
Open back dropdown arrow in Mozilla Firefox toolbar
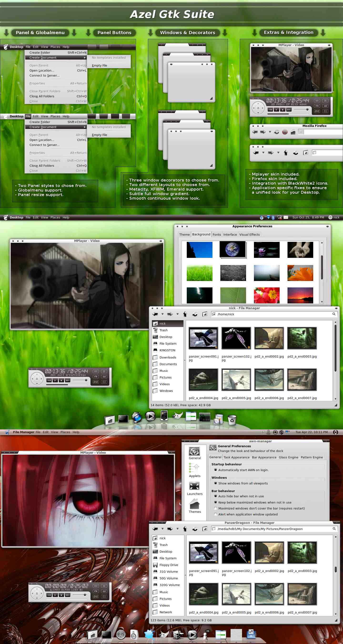270,132
